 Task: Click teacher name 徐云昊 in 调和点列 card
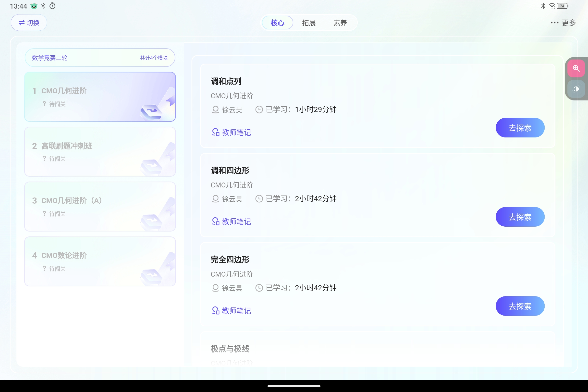coord(232,110)
